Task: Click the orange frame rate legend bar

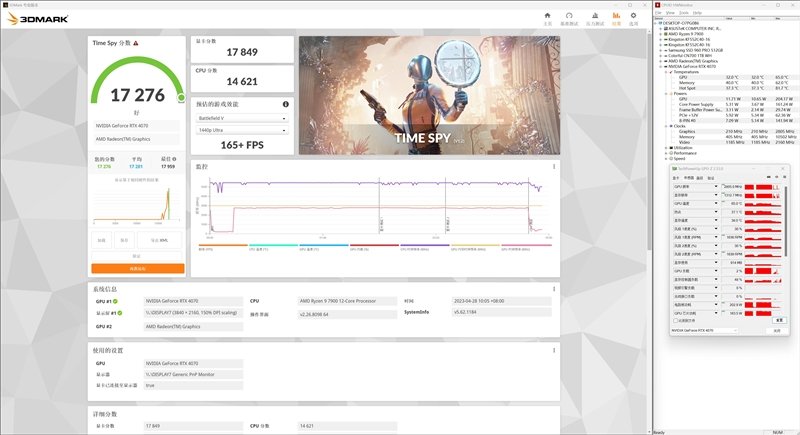Action: click(x=223, y=245)
